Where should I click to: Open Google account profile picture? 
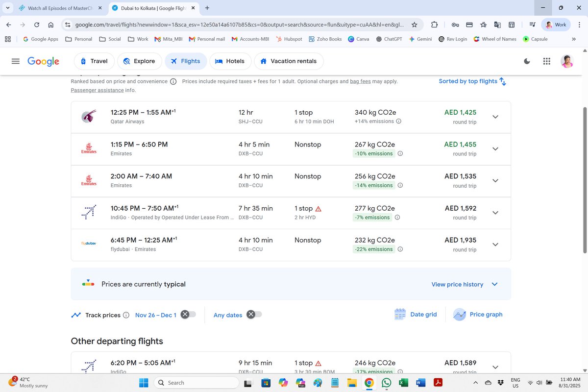click(567, 61)
